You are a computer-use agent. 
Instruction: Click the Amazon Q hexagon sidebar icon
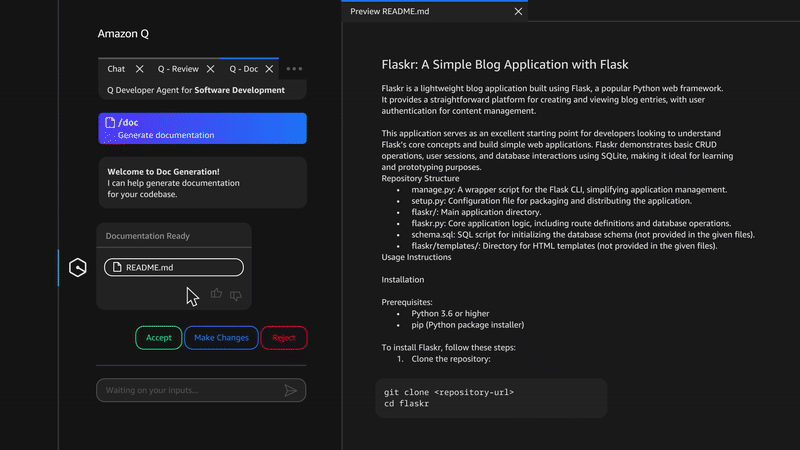78,267
